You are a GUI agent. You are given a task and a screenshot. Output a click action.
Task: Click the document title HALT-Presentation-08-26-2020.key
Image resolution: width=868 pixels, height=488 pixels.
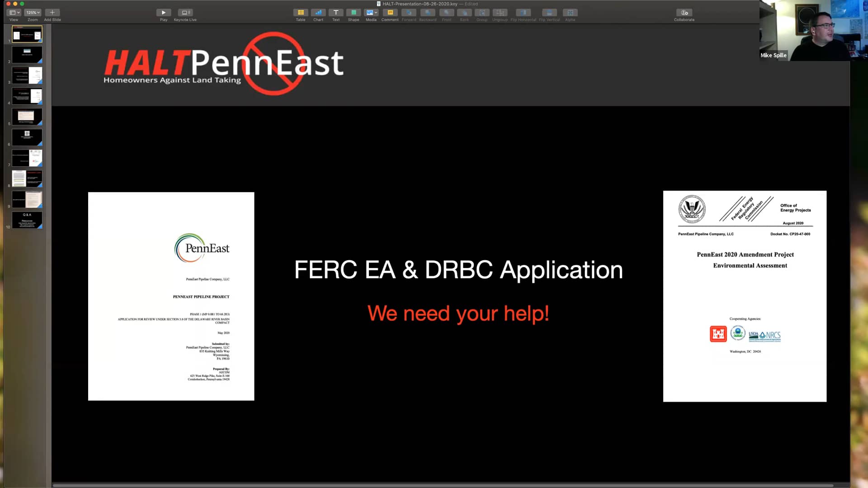(420, 4)
